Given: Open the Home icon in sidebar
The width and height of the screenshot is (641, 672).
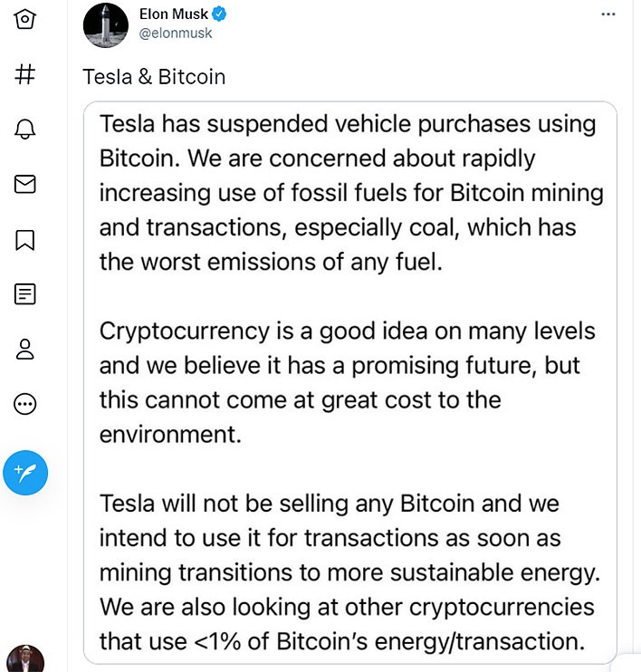Looking at the screenshot, I should coord(24,19).
